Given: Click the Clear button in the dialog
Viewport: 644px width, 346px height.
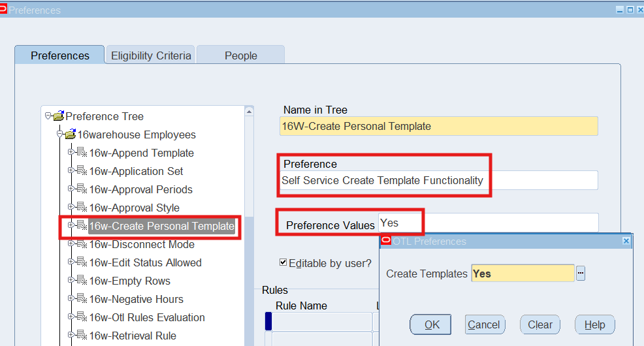Looking at the screenshot, I should pyautogui.click(x=540, y=324).
